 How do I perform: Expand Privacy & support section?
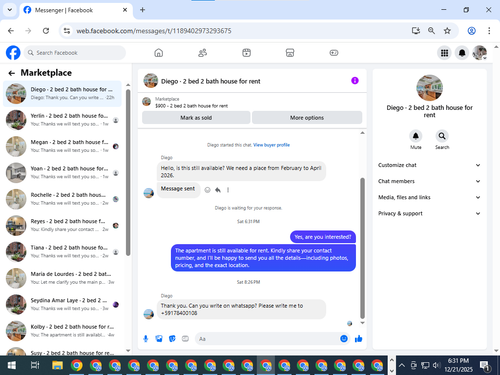click(429, 213)
